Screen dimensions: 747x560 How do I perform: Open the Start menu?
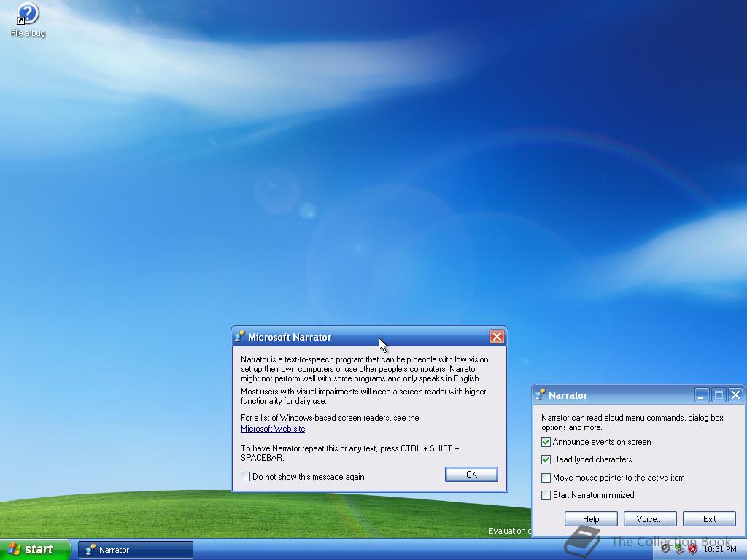(35, 549)
